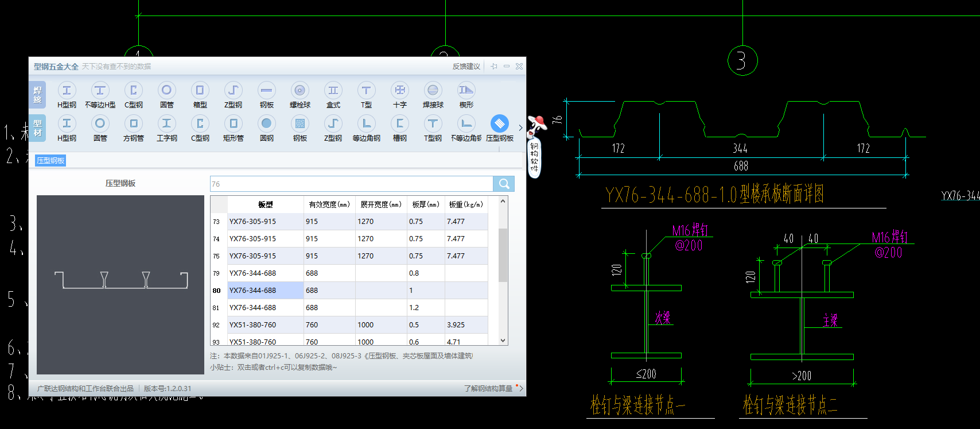Click the CAD label 栓钉与梁连接节点二
This screenshot has width=980, height=429.
click(790, 405)
